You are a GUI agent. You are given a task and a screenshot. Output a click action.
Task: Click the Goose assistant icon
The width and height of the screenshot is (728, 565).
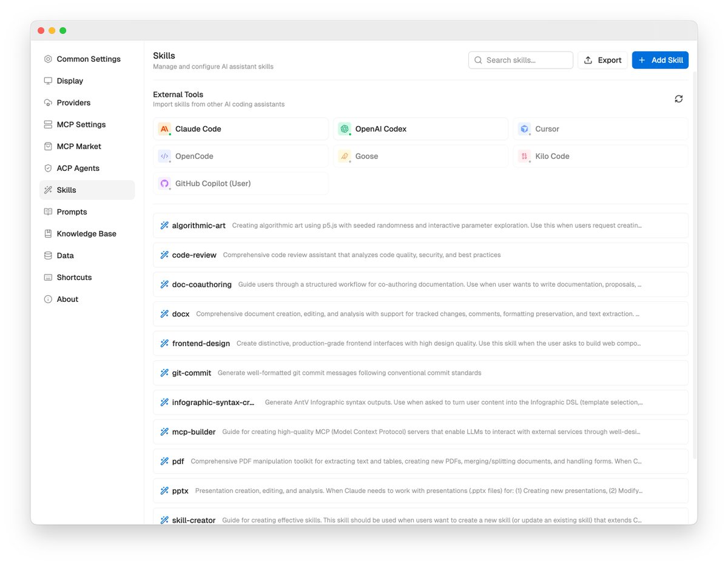coord(345,156)
